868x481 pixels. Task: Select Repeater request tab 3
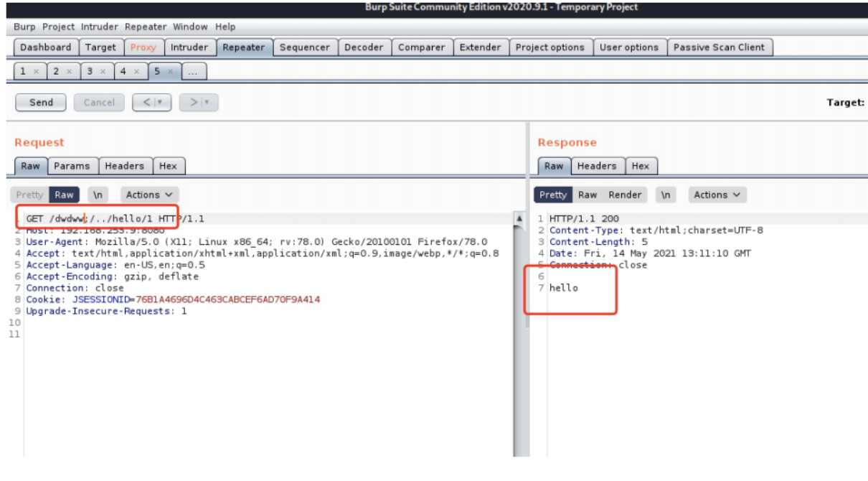pyautogui.click(x=90, y=72)
